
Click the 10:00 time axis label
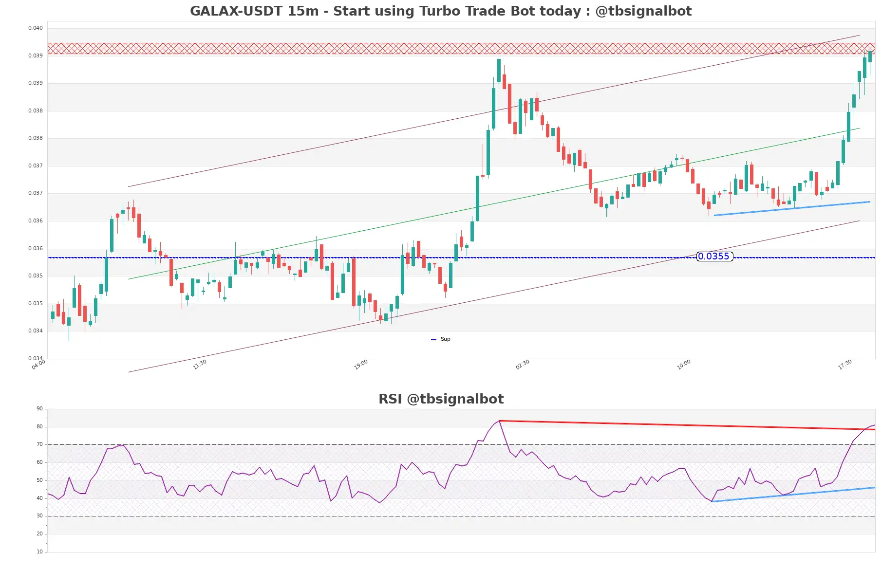click(x=684, y=365)
